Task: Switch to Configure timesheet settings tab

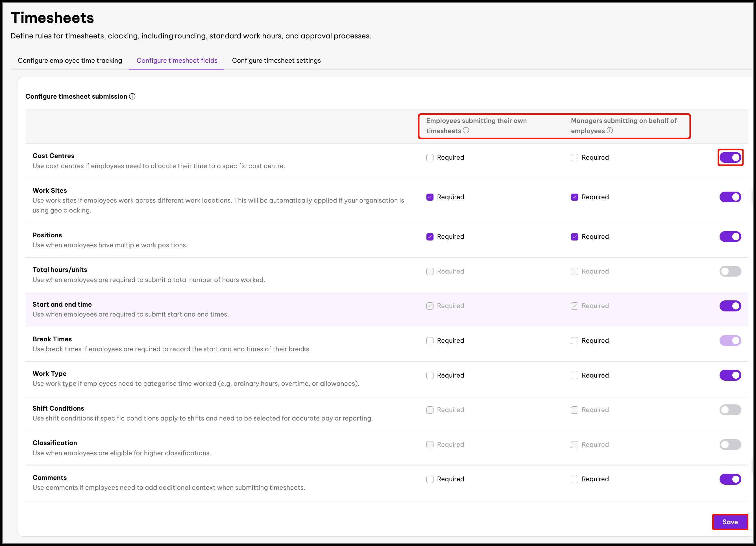Action: coord(276,60)
